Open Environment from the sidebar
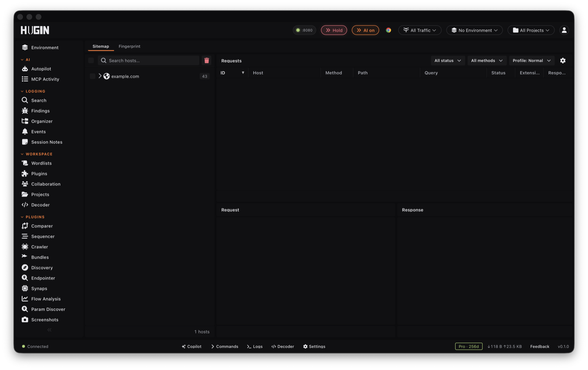Viewport: 588px width, 370px height. coord(40,47)
